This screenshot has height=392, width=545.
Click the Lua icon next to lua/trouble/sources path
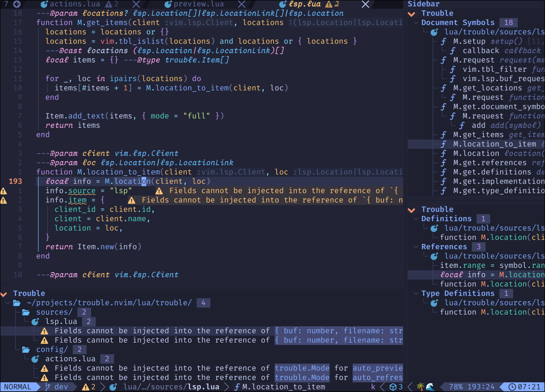click(434, 32)
